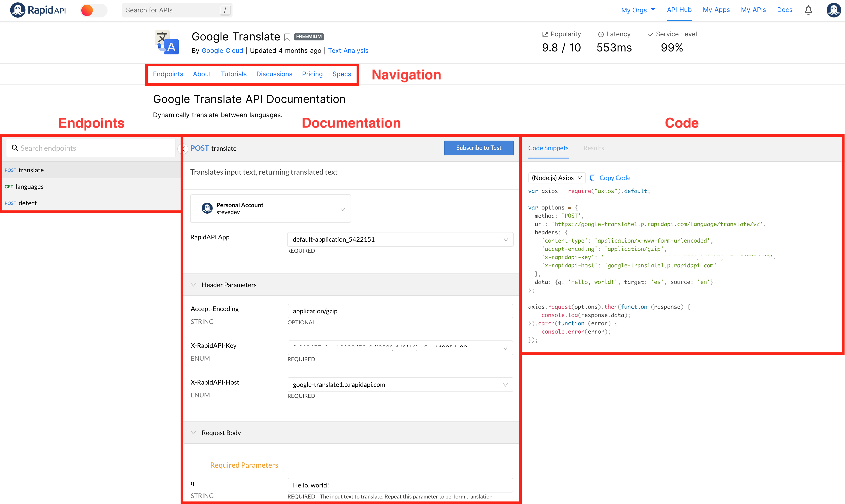This screenshot has width=845, height=504.
Task: Click the Copy Code clipboard icon
Action: pyautogui.click(x=593, y=178)
